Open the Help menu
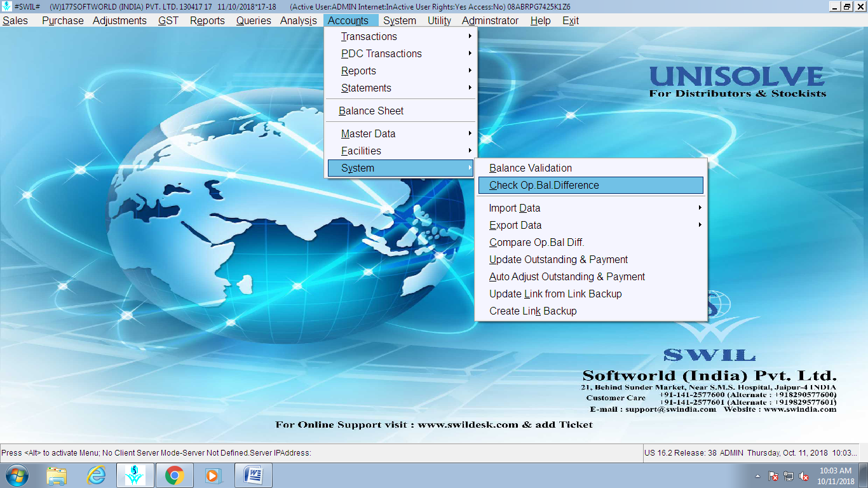The image size is (868, 488). coord(540,20)
